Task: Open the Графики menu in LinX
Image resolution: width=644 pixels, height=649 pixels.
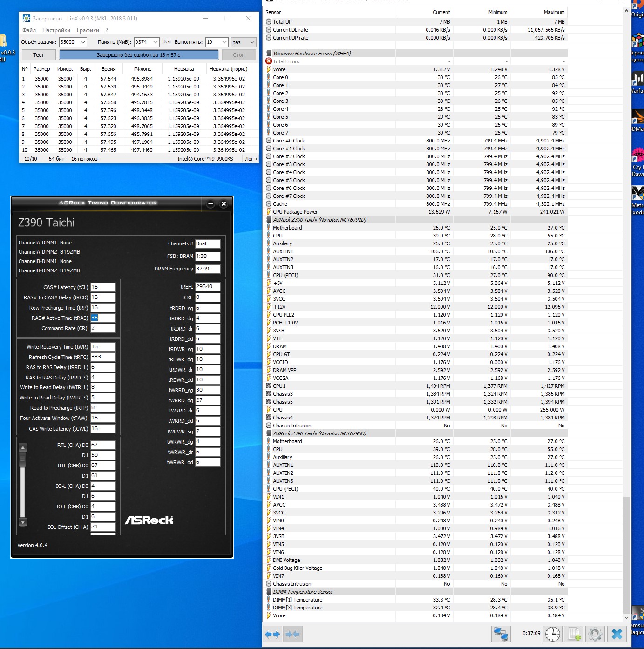Action: [x=88, y=30]
